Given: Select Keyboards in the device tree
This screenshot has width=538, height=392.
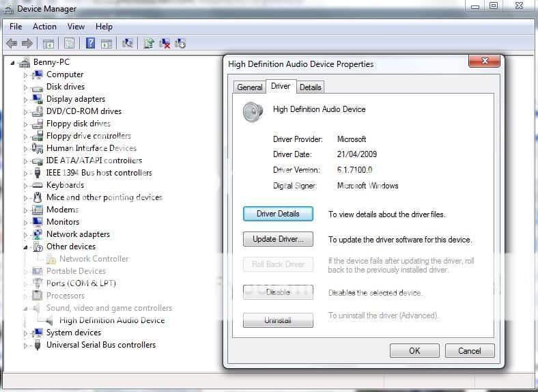Looking at the screenshot, I should pos(65,185).
